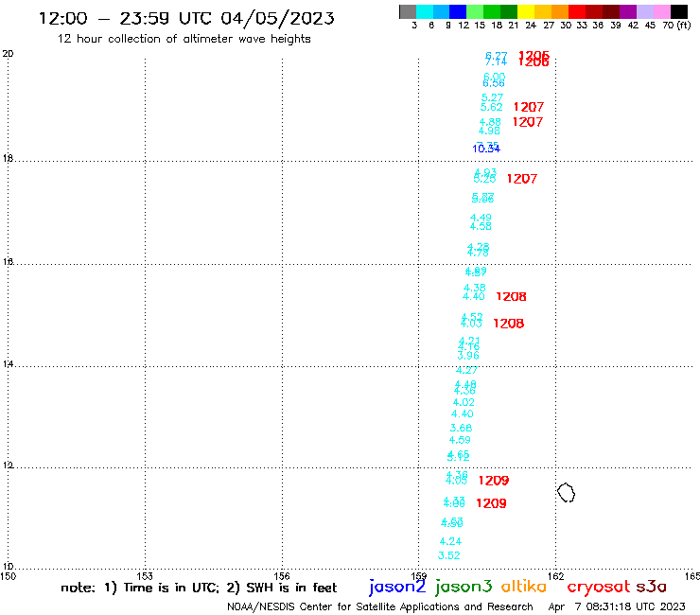Click the gray swatch in the color legend
The width and height of the screenshot is (700, 615).
click(x=408, y=11)
